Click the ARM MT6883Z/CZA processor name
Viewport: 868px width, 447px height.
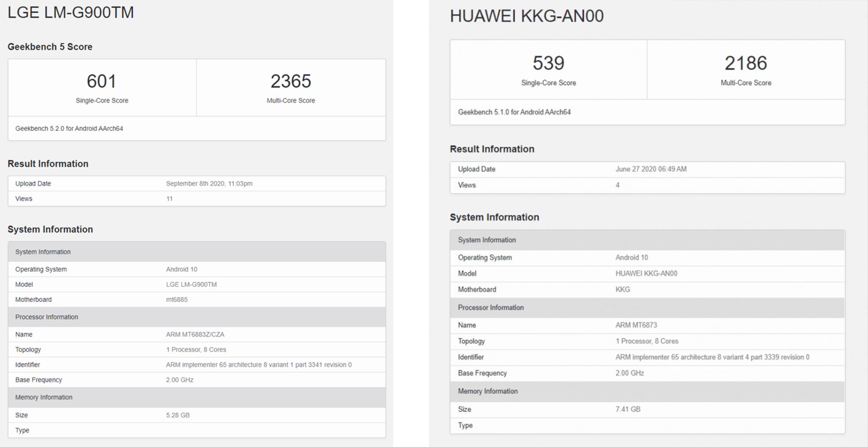pyautogui.click(x=195, y=334)
